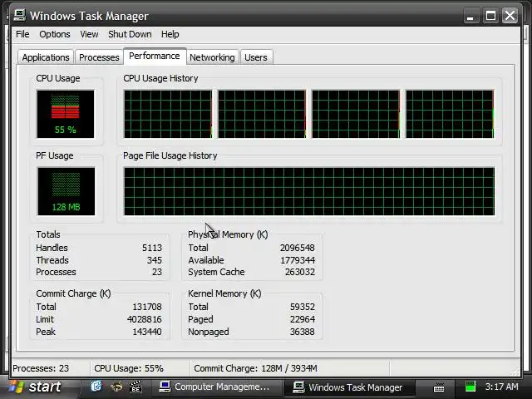The image size is (532, 399).
Task: Click Kernel Memory Paged value 22964
Action: click(303, 319)
